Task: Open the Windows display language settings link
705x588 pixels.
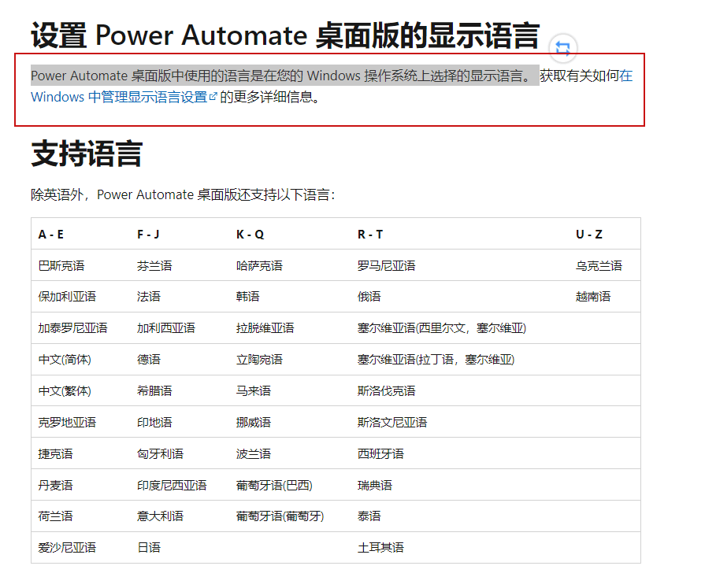Action: coord(124,97)
